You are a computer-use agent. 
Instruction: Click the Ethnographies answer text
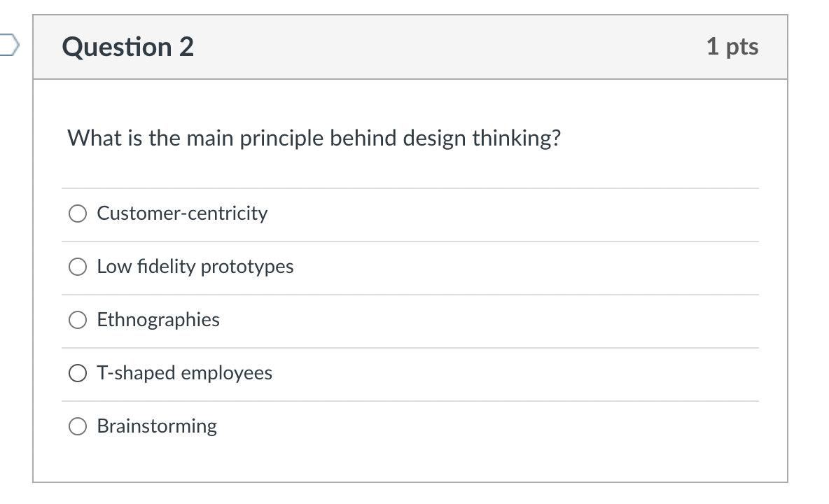pyautogui.click(x=158, y=320)
